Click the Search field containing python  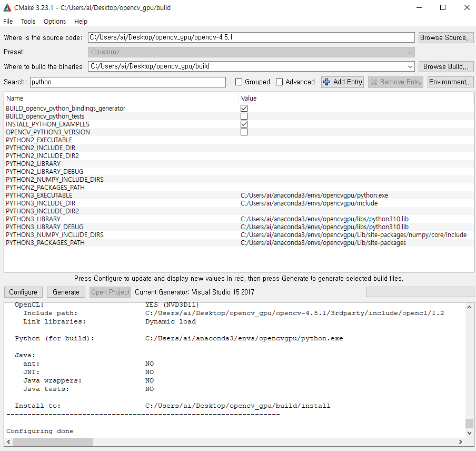tap(128, 82)
